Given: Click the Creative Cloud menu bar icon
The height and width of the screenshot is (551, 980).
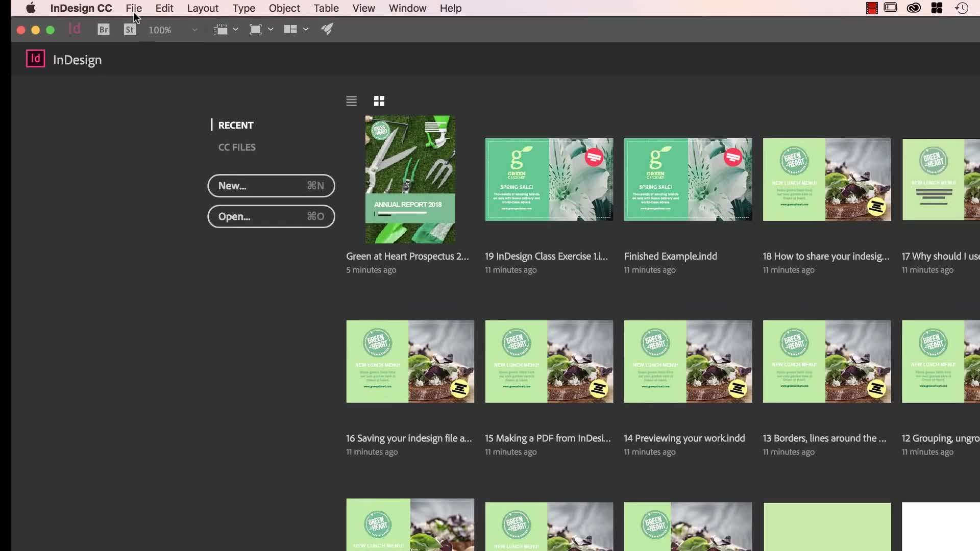Looking at the screenshot, I should click(914, 8).
